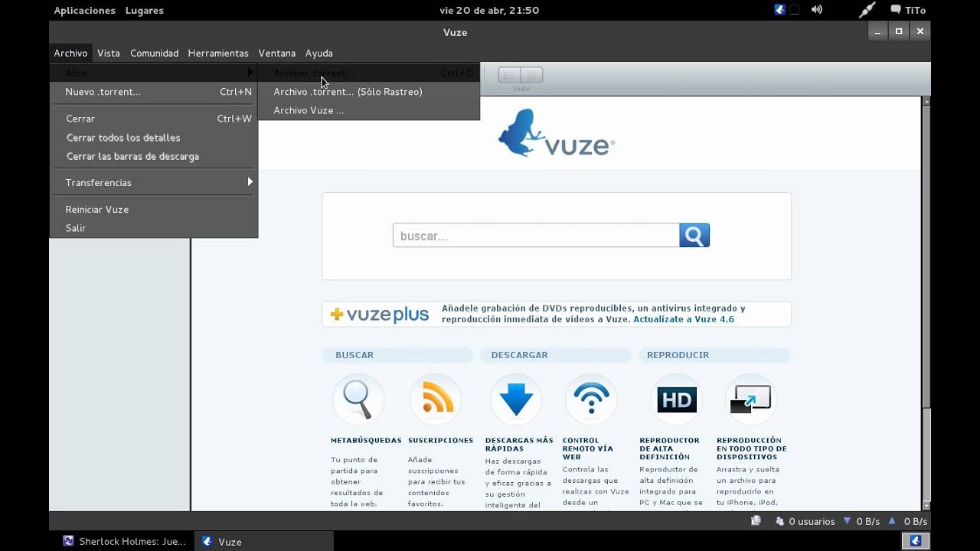Click the 0 usuarios status text

tap(812, 521)
